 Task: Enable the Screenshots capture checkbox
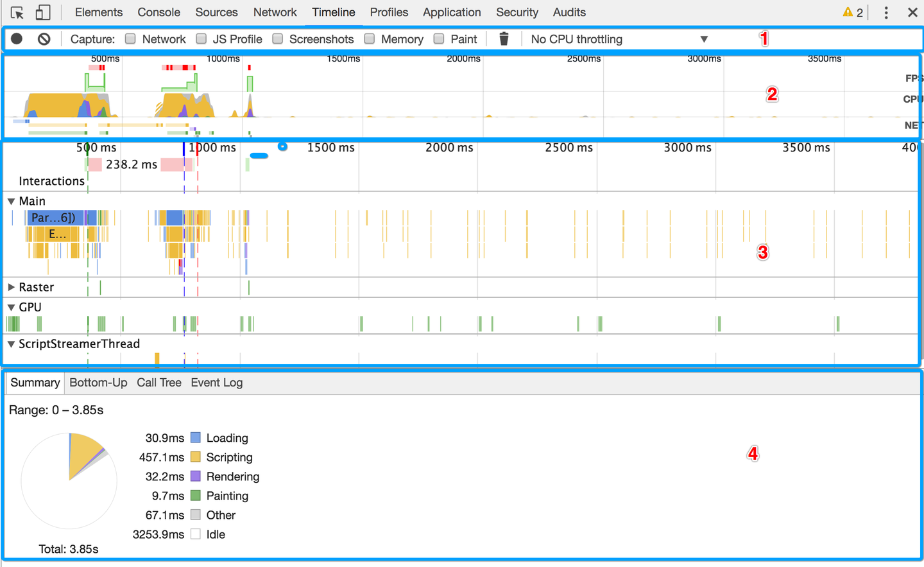pos(277,39)
